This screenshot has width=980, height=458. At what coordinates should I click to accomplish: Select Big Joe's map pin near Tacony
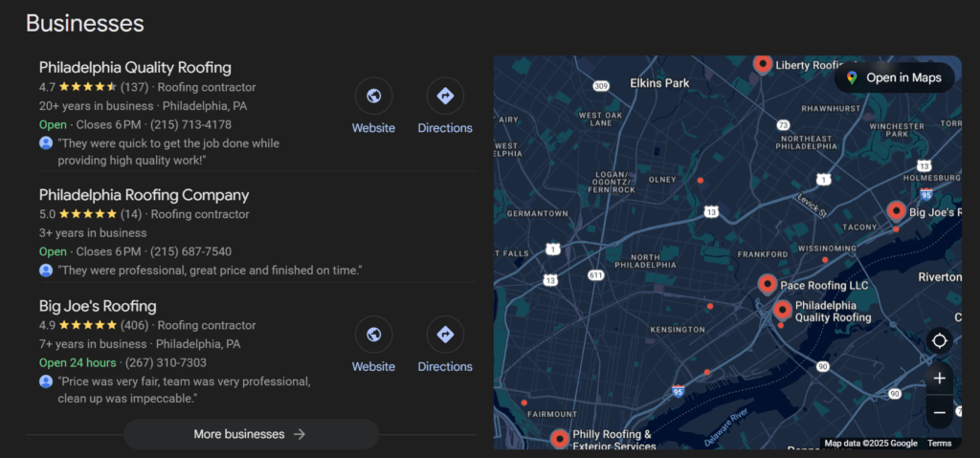[896, 212]
